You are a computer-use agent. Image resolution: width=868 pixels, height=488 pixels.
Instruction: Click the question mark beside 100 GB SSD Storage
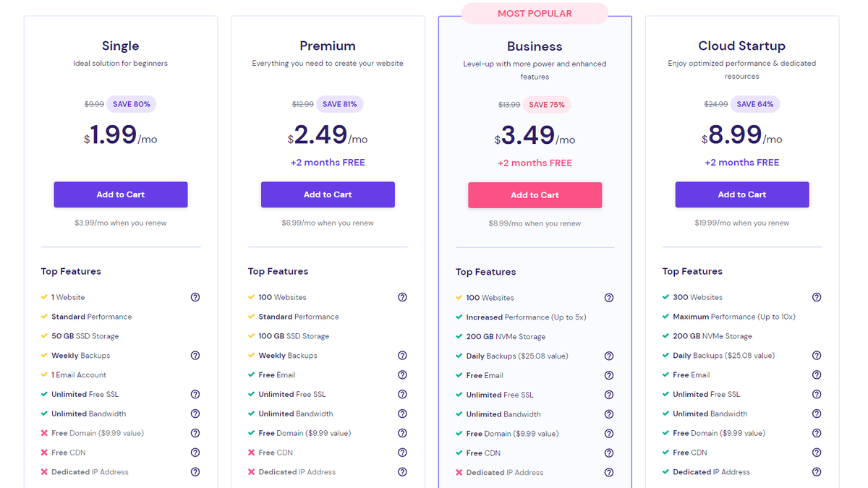(402, 335)
